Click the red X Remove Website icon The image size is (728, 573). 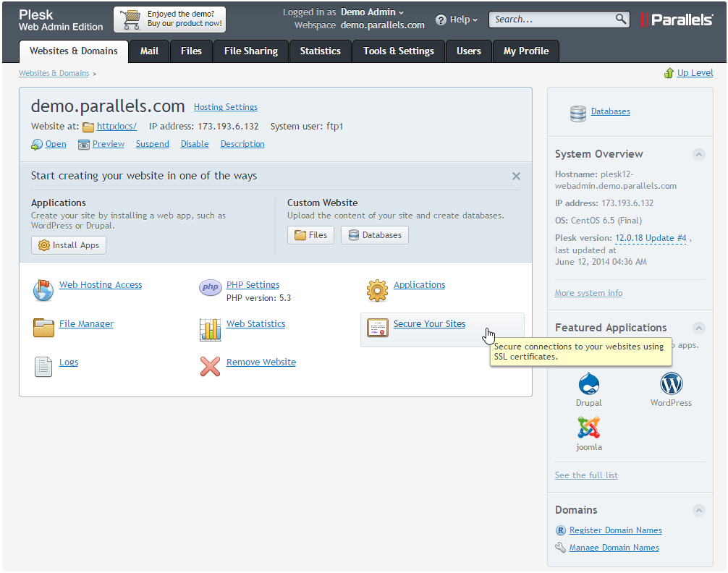coord(210,366)
